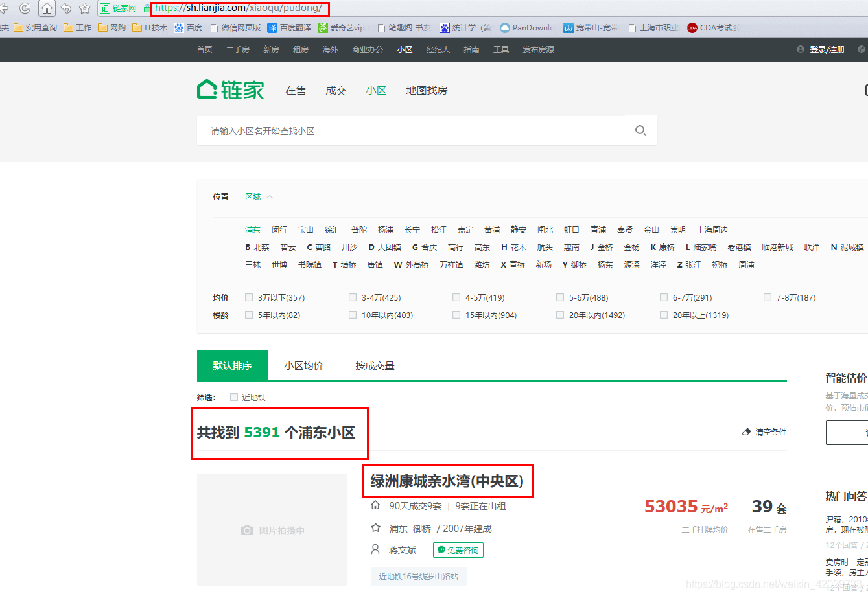868x596 pixels.
Task: Collapse the 区域 location expander
Action: pyautogui.click(x=259, y=197)
